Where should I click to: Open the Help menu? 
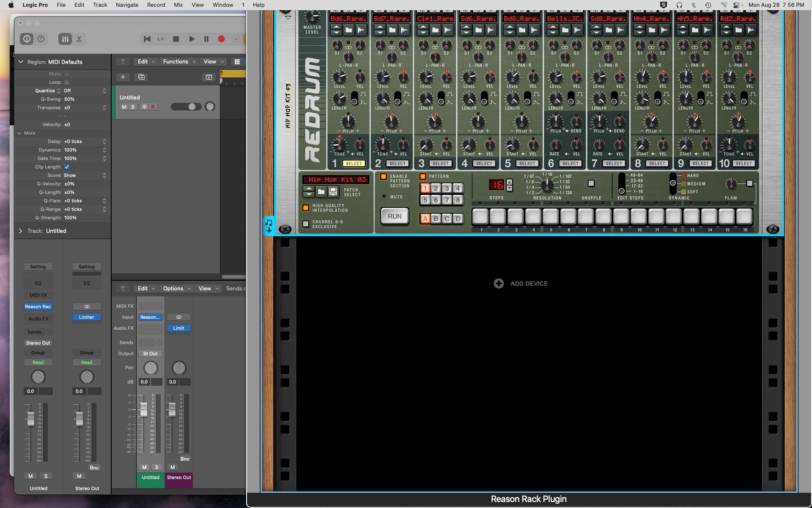(258, 5)
